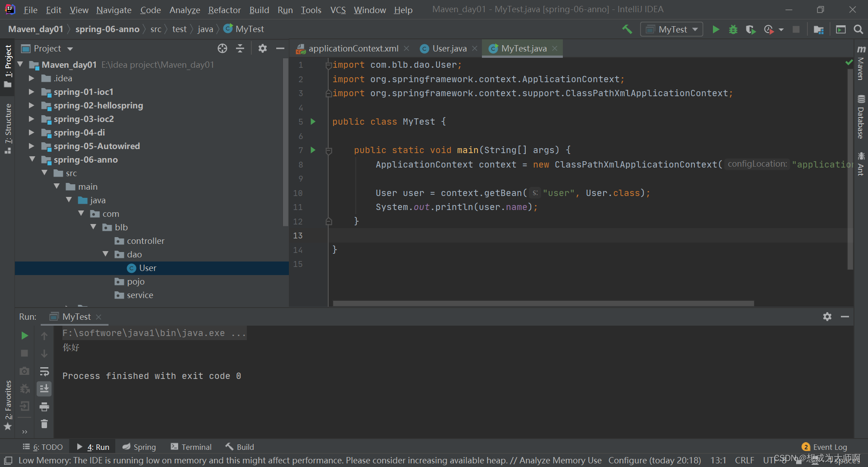868x467 pixels.
Task: Open the Search Everywhere magnifier
Action: (858, 29)
